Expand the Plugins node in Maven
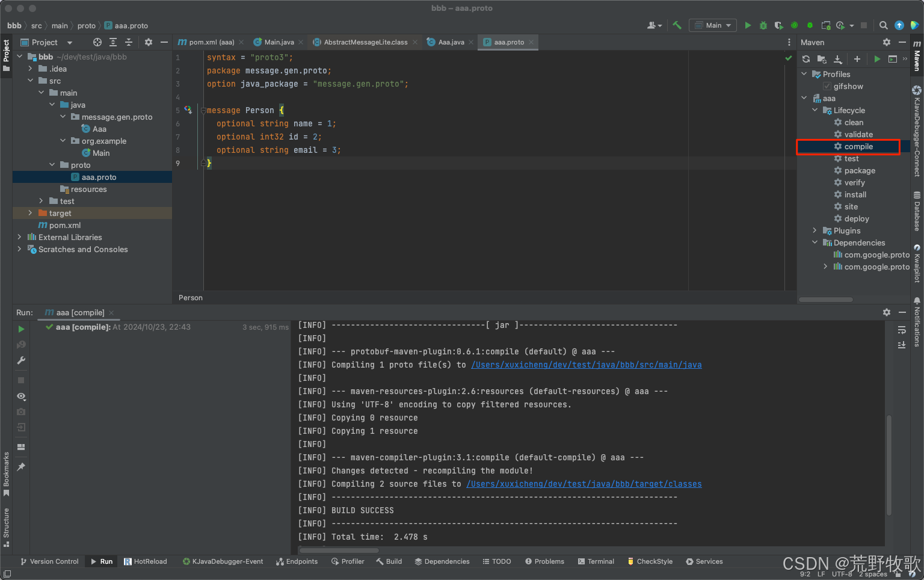The width and height of the screenshot is (924, 580). click(815, 231)
